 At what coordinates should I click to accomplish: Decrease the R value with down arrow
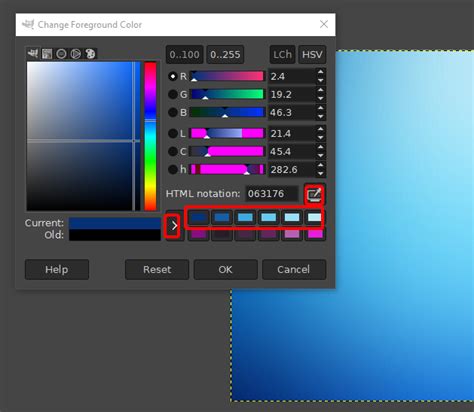(320, 81)
